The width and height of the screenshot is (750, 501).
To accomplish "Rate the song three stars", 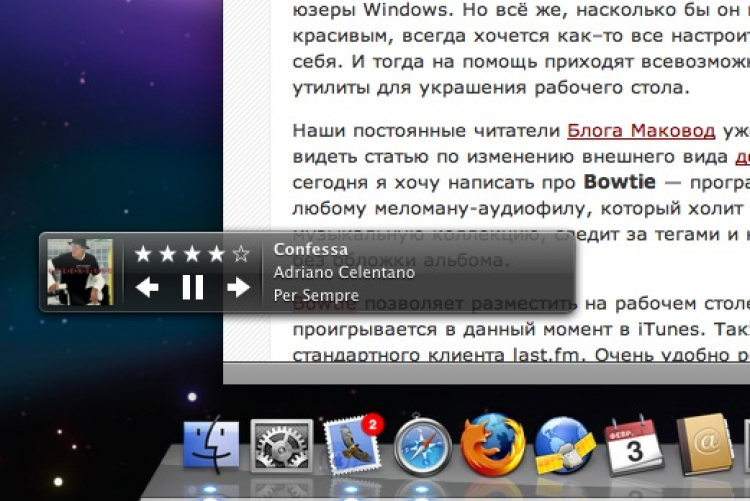I will tap(192, 254).
